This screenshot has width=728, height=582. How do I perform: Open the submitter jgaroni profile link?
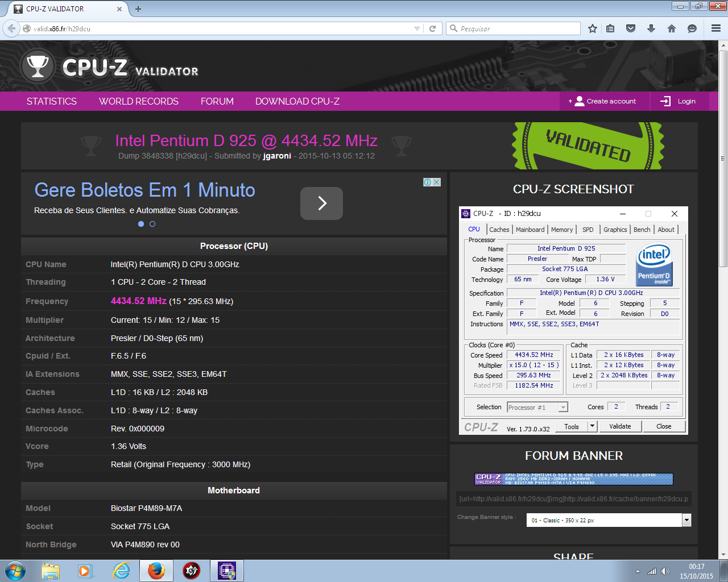coord(277,156)
